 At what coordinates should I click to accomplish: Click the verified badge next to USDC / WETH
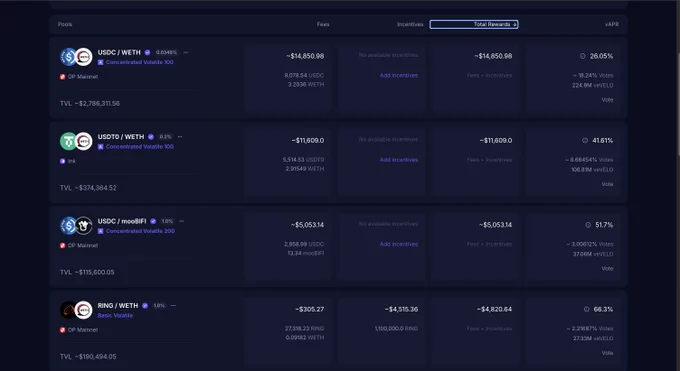point(147,53)
